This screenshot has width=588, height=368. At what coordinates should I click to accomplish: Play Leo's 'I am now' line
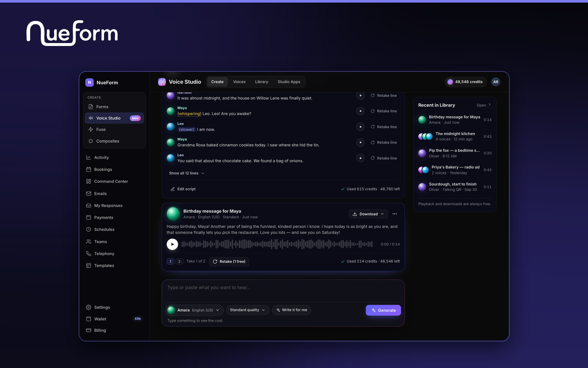click(361, 127)
